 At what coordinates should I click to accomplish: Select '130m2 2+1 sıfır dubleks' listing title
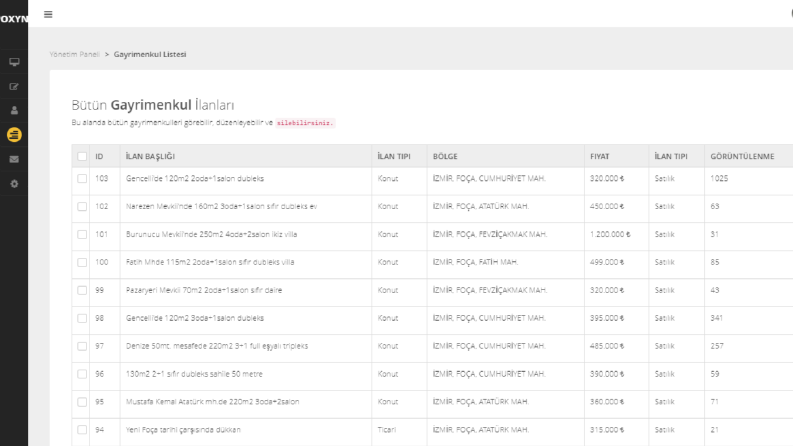coord(194,374)
